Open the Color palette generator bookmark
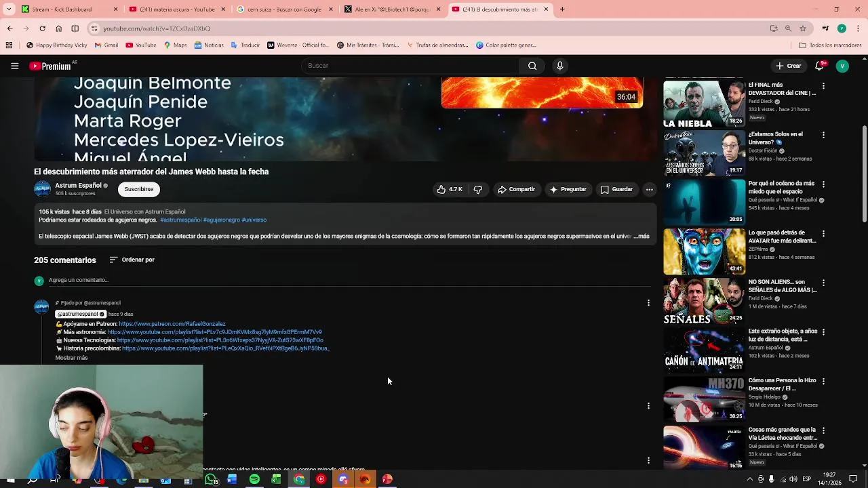Viewport: 868px width, 488px height. click(506, 45)
